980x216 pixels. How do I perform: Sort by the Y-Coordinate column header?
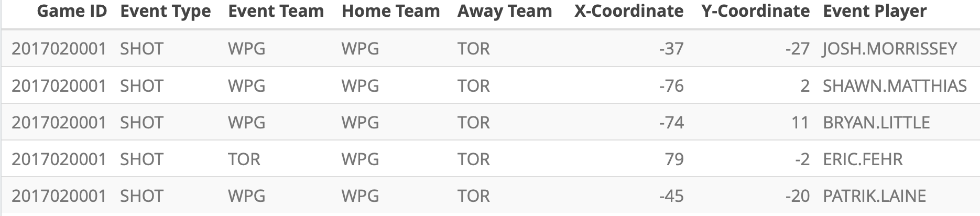click(755, 12)
